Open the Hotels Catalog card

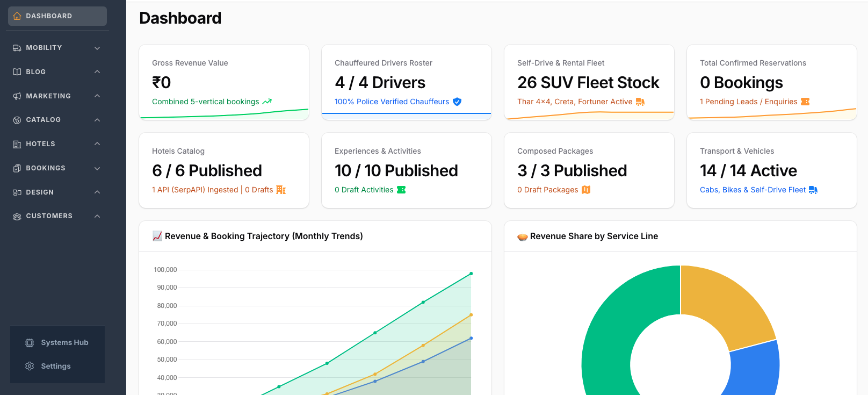tap(224, 170)
